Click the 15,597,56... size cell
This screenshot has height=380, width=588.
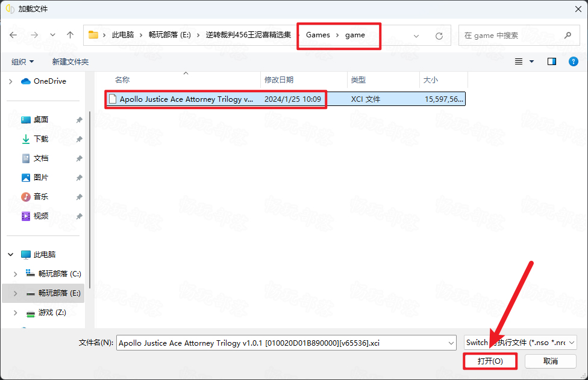click(x=443, y=99)
